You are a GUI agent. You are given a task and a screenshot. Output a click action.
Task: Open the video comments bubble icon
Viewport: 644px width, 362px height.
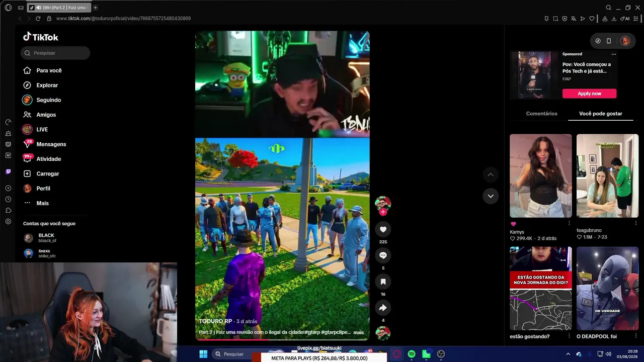coord(383,255)
